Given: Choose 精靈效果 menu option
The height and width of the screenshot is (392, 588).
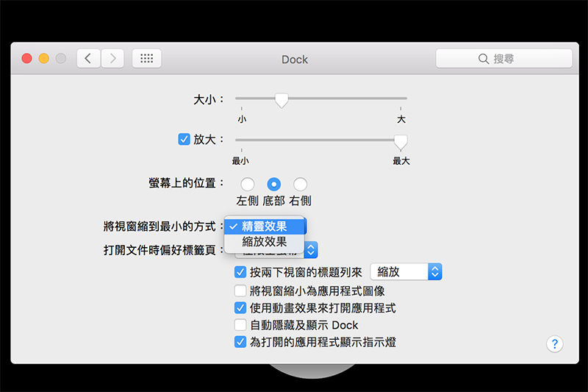Looking at the screenshot, I should [x=265, y=227].
